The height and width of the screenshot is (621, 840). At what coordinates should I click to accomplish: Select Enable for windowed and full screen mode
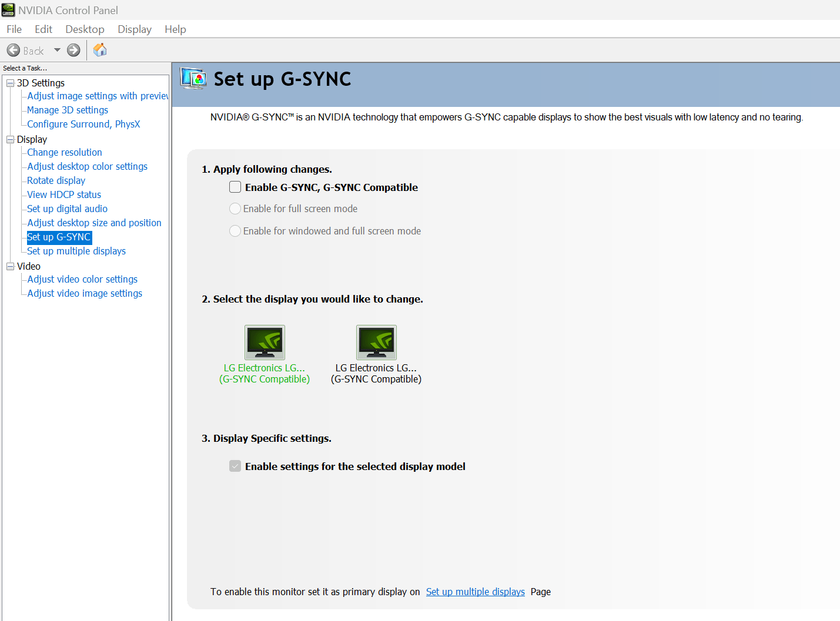[x=235, y=231]
